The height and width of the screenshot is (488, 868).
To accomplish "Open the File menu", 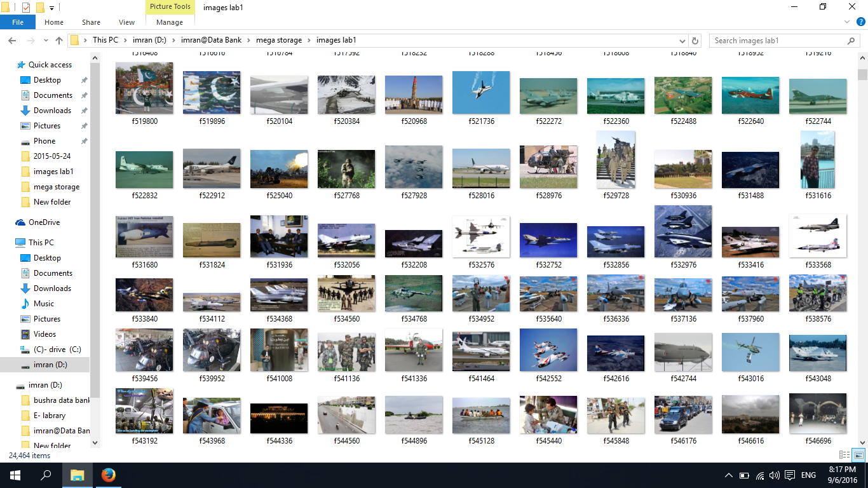I will (x=18, y=22).
